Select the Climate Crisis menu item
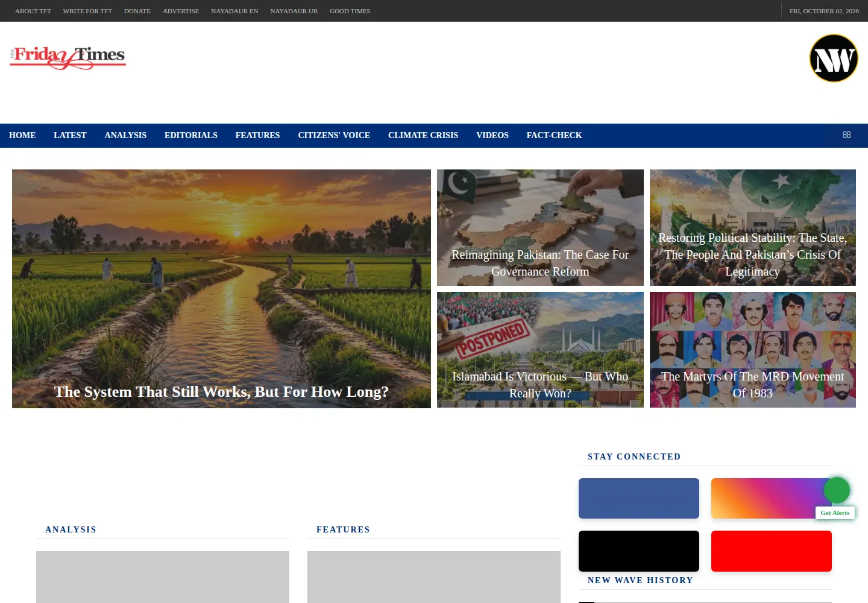The image size is (868, 603). click(x=423, y=136)
